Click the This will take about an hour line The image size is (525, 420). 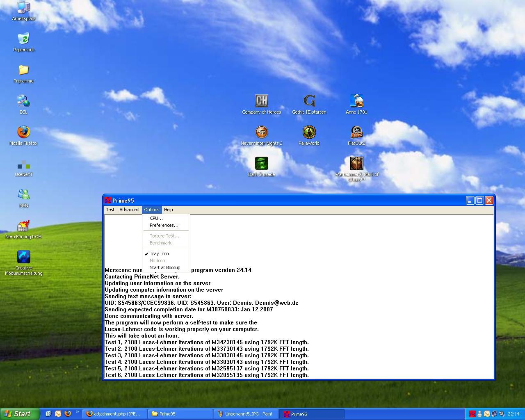pyautogui.click(x=142, y=336)
